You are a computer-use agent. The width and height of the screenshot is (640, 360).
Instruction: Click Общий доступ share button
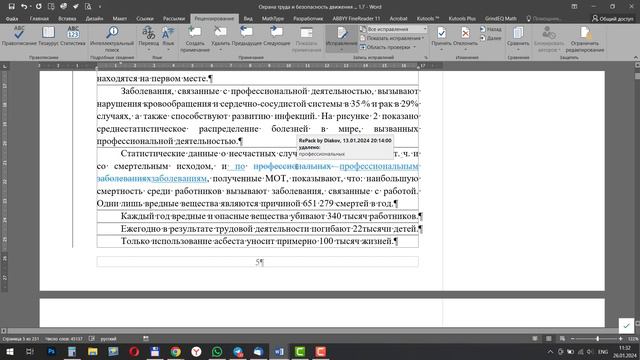[x=613, y=19]
